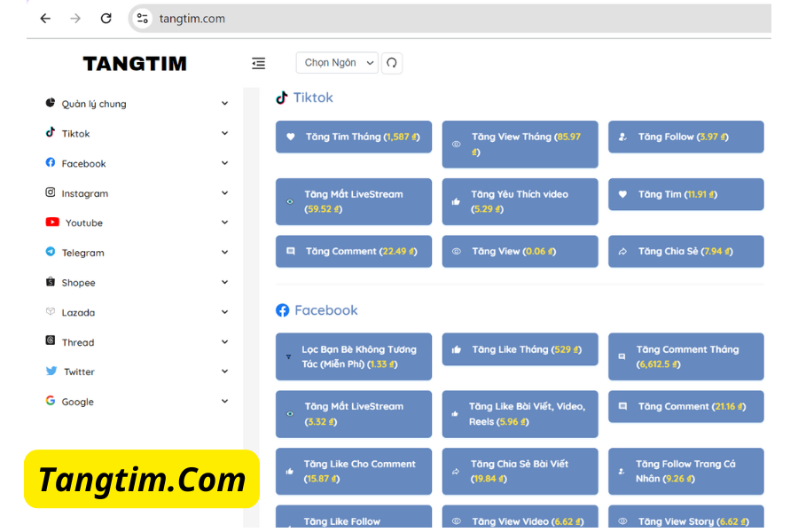798x532 pixels.
Task: Click the Youtube sidebar icon
Action: (x=52, y=222)
